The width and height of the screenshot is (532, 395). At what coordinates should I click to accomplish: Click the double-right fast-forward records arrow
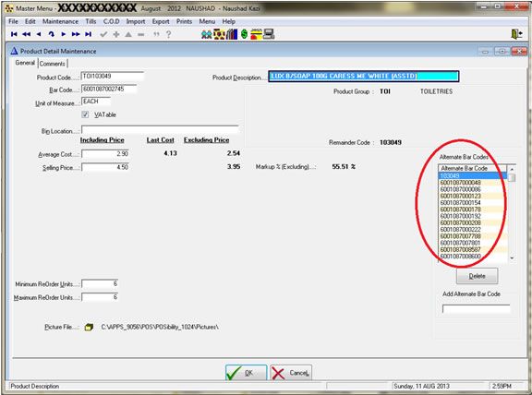click(x=76, y=34)
